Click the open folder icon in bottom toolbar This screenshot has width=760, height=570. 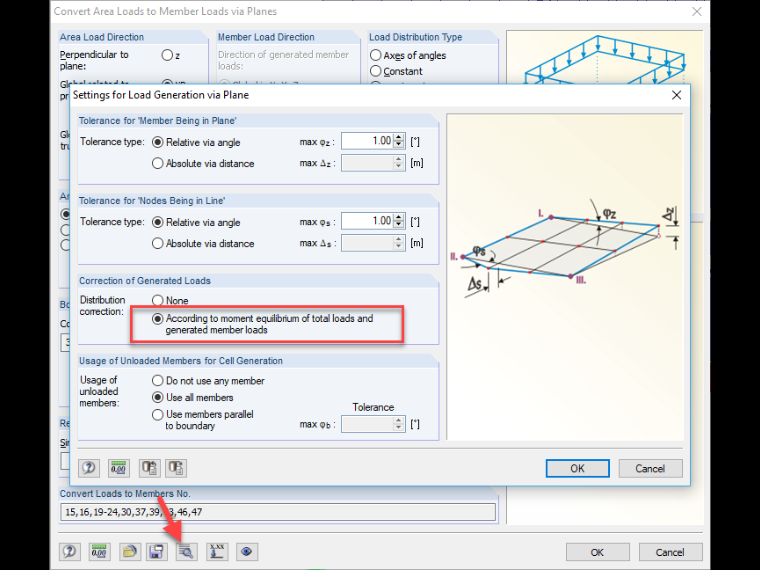129,552
